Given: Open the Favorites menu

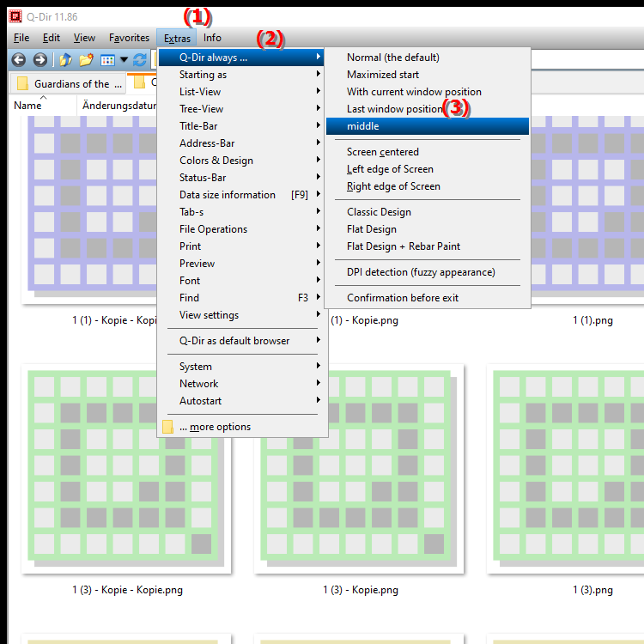Looking at the screenshot, I should pos(129,38).
